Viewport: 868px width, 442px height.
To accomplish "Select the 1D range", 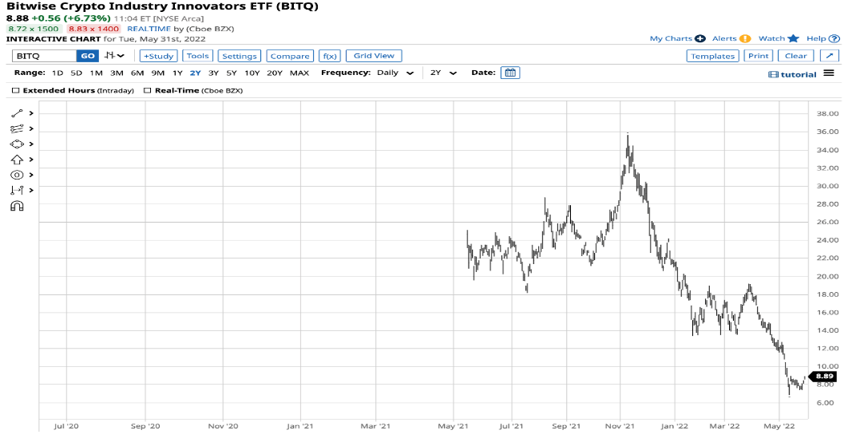I will coord(57,73).
